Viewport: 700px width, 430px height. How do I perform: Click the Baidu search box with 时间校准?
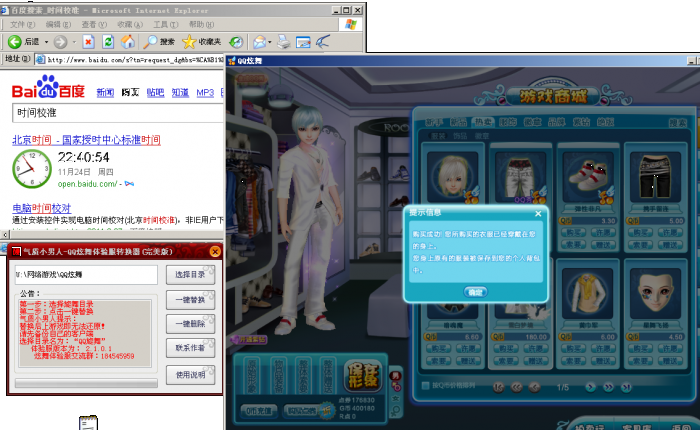[118, 113]
